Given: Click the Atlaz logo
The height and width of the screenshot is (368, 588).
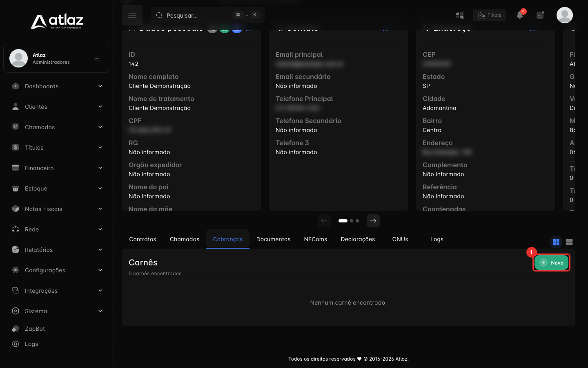Looking at the screenshot, I should (57, 21).
